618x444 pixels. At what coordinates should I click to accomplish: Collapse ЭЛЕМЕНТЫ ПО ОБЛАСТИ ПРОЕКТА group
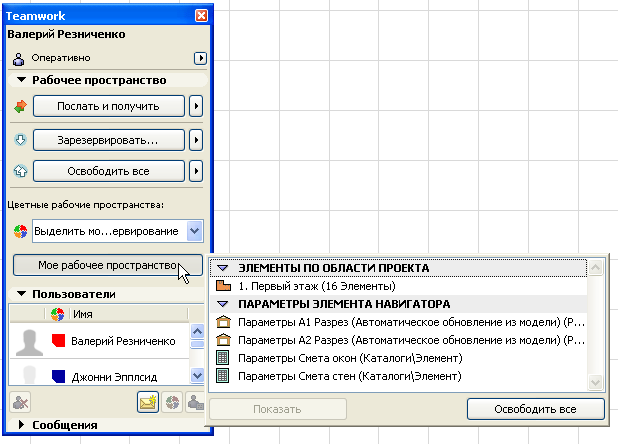[x=223, y=268]
